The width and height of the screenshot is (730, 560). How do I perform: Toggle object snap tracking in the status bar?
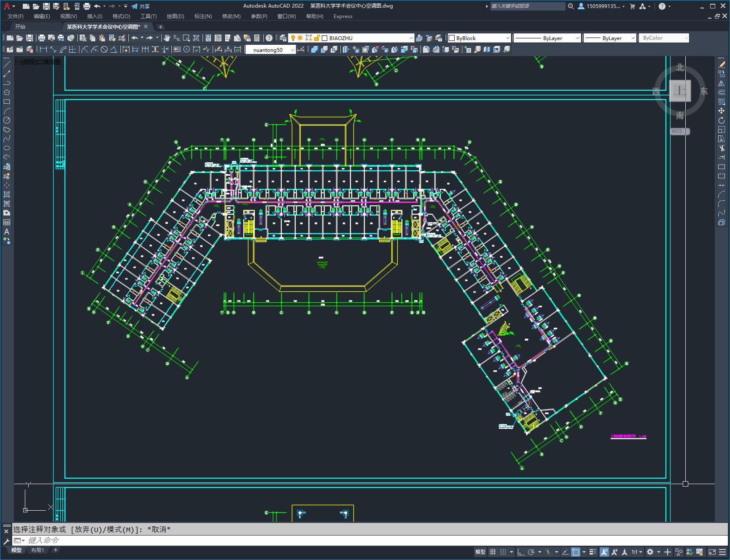pyautogui.click(x=566, y=552)
